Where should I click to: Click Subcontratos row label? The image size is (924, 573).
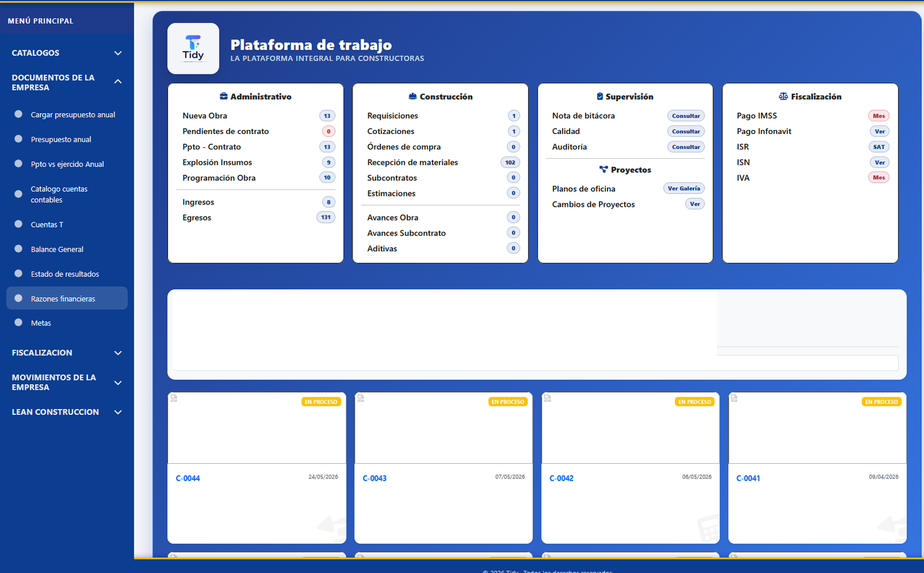click(x=392, y=178)
